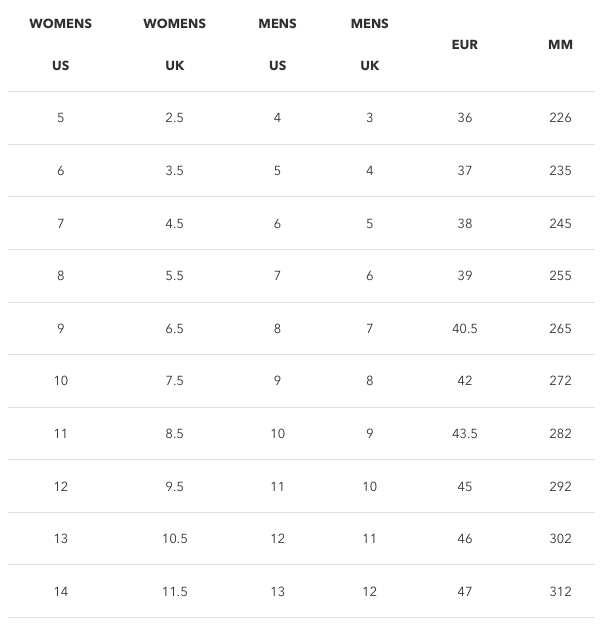Click the EUR column header

tap(465, 45)
